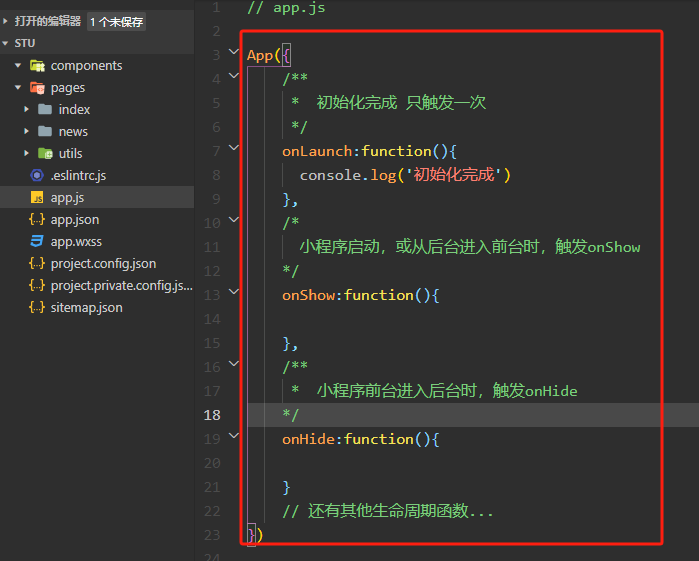Fold the comment block at line 16
Image resolution: width=699 pixels, height=561 pixels.
234,363
